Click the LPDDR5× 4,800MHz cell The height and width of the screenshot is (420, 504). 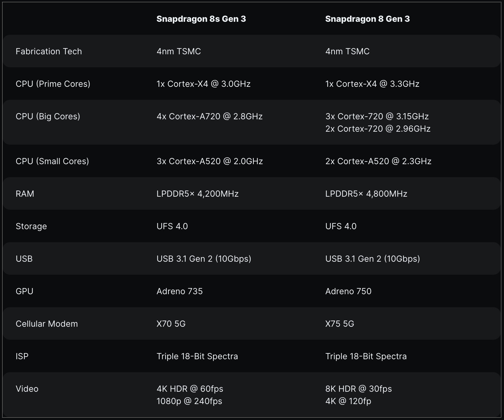[x=366, y=194]
